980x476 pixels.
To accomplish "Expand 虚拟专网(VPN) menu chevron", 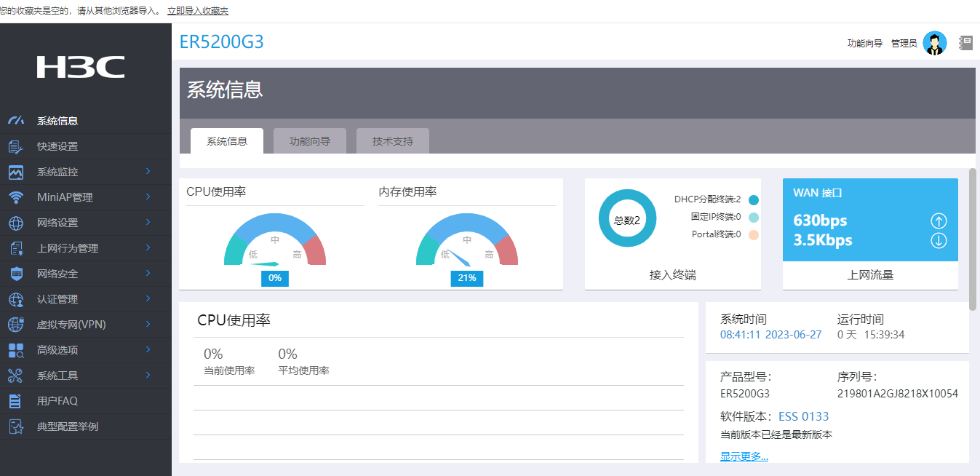I will [x=148, y=325].
